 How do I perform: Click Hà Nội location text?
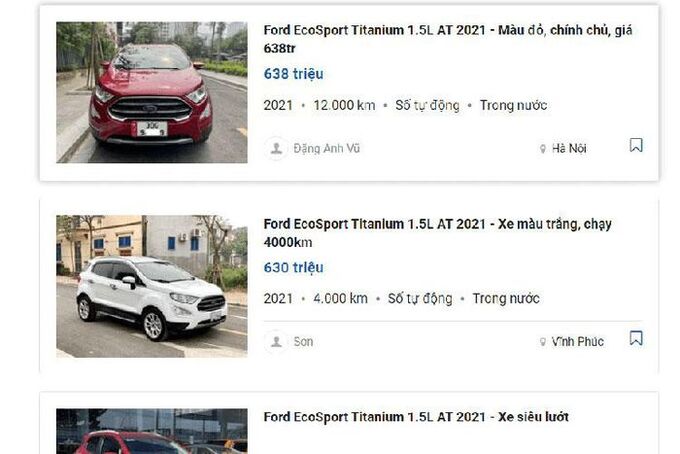click(569, 149)
